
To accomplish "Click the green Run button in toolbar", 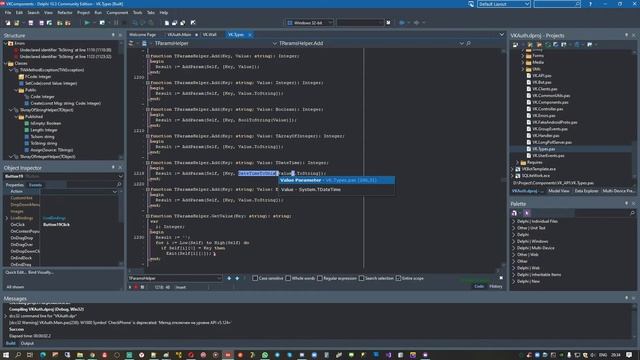I will (x=87, y=23).
